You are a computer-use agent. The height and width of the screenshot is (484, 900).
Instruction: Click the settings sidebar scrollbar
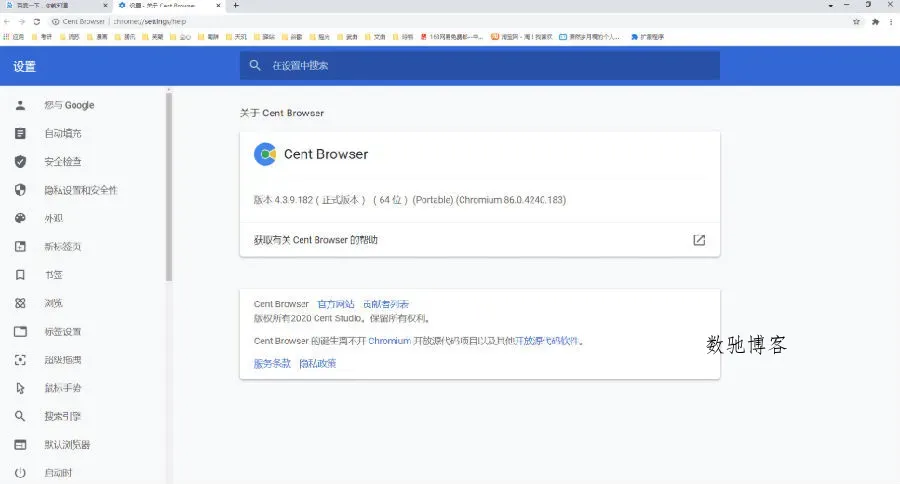click(169, 185)
